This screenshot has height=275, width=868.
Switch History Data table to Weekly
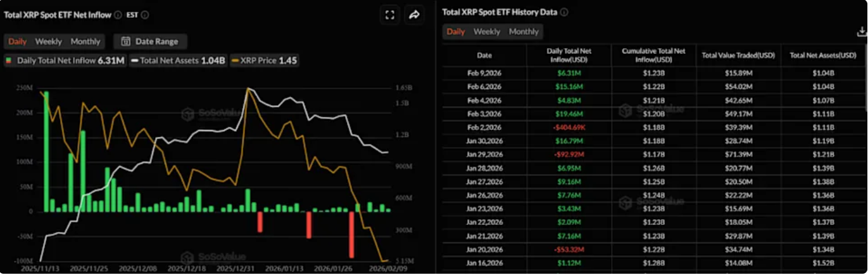tap(487, 32)
